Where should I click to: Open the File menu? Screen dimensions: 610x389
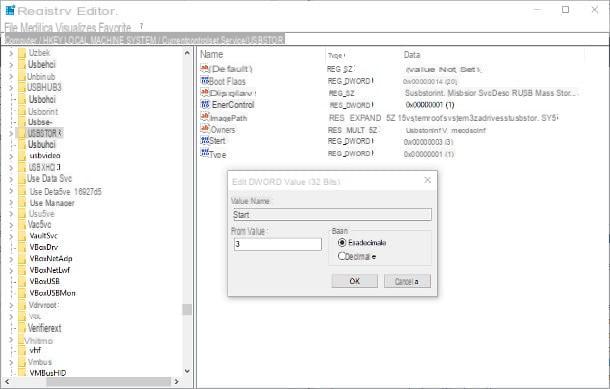pyautogui.click(x=11, y=28)
